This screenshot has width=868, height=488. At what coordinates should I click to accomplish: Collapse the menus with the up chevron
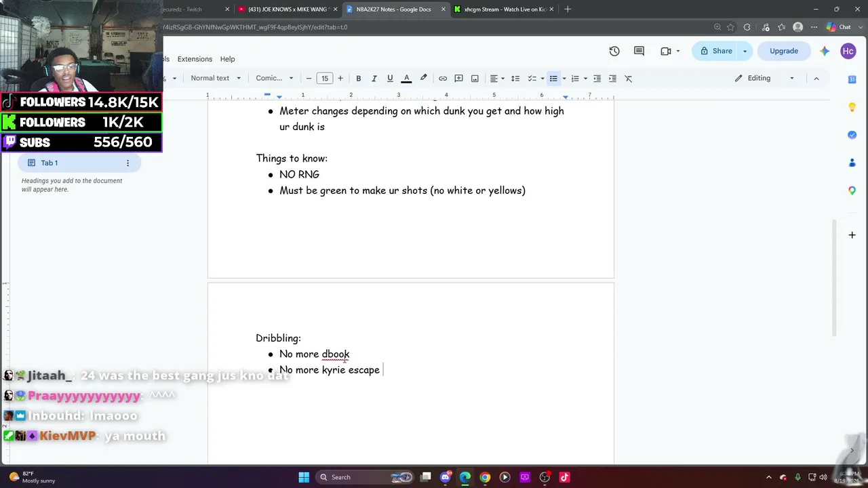pyautogui.click(x=816, y=79)
